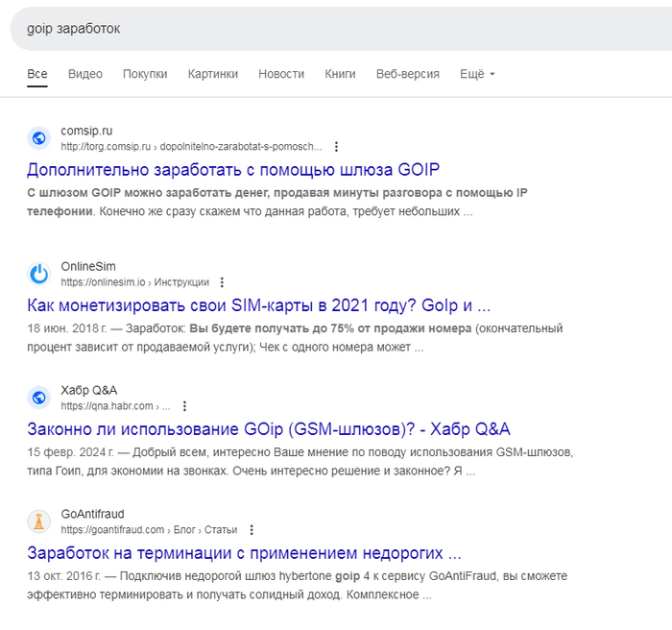Select the Покупки tab
This screenshot has height=630, width=672.
pyautogui.click(x=145, y=74)
